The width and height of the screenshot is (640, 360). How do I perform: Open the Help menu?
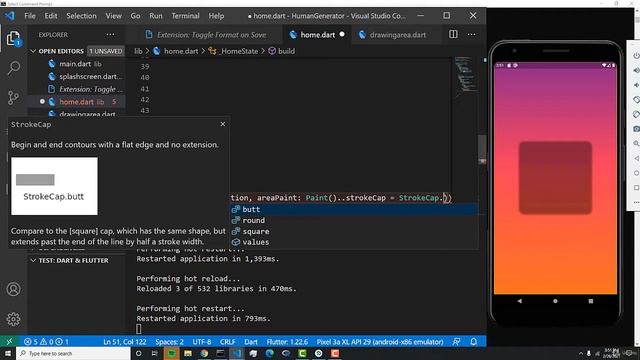(216, 16)
